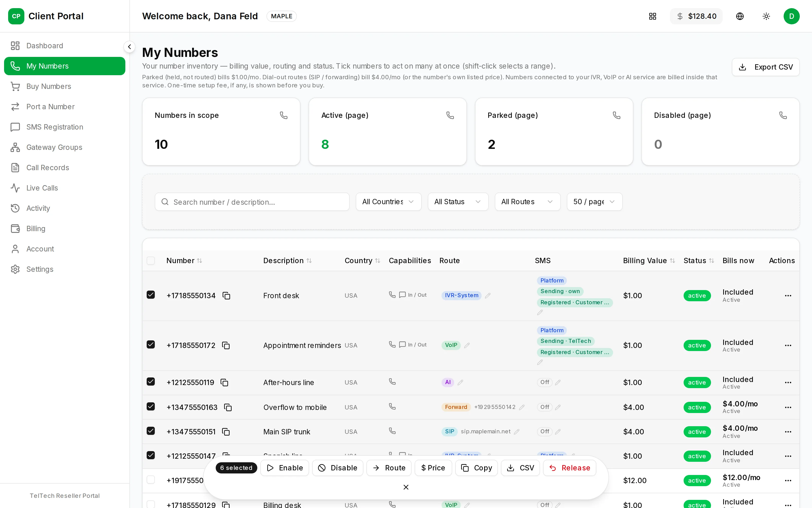
Task: Open the All Status filter dropdown
Action: point(458,202)
